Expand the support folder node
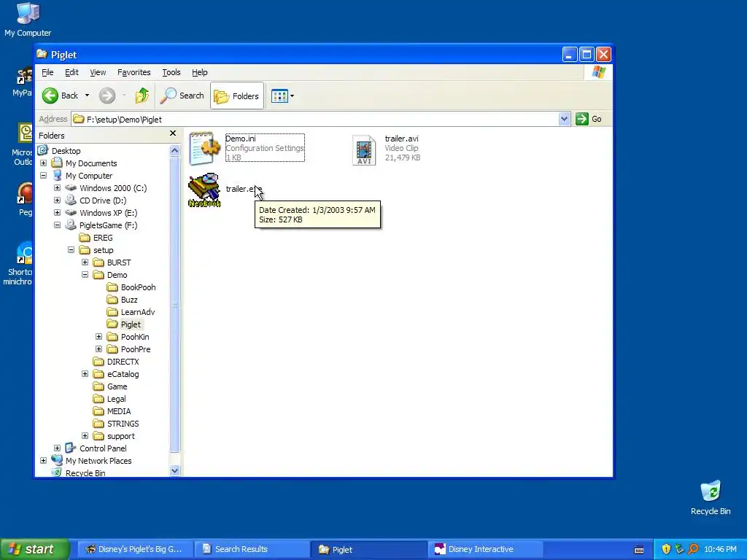This screenshot has height=560, width=747. pyautogui.click(x=85, y=436)
